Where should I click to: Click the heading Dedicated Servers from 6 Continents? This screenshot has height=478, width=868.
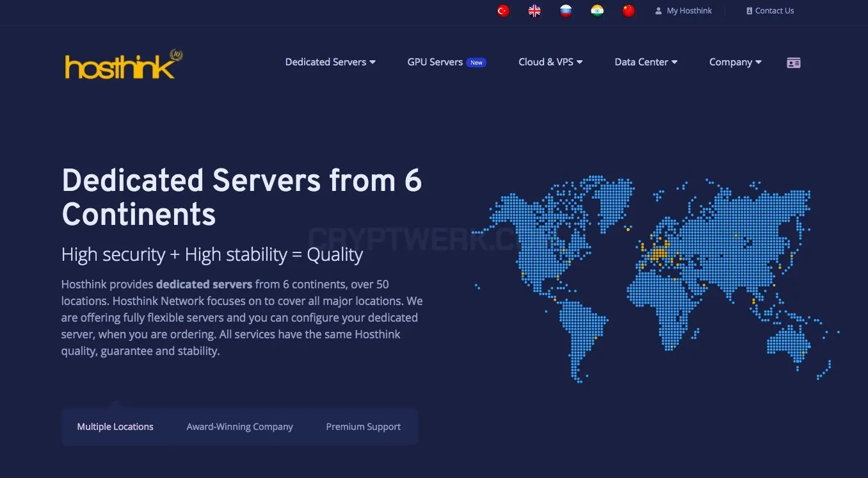242,197
